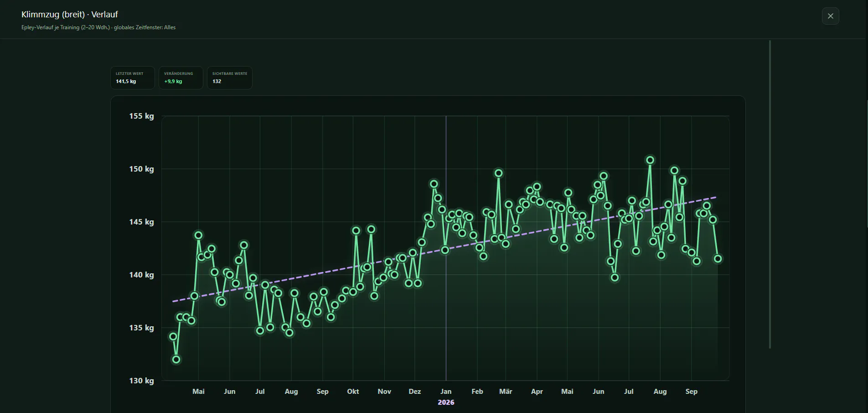Click the highest data point near 151 kg
Screen dimensions: 868x413
click(650, 160)
